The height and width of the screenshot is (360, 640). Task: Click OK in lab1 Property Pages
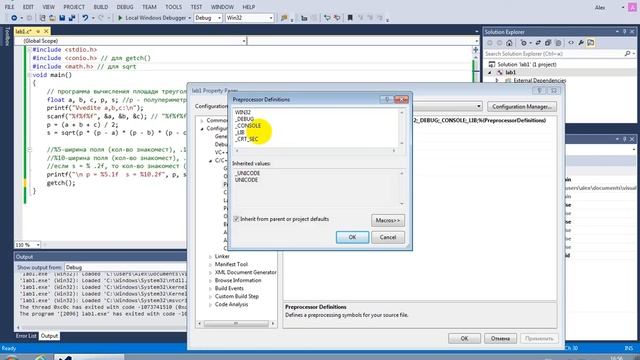coord(464,338)
